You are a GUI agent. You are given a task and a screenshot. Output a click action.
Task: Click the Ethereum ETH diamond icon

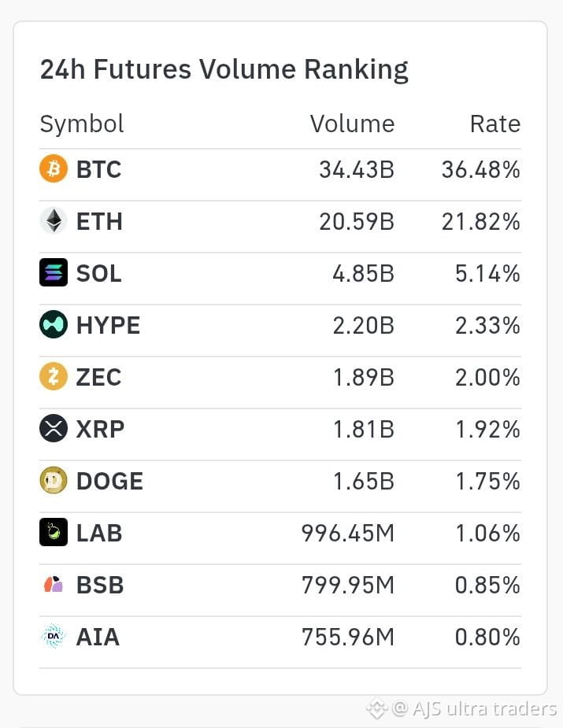coord(54,220)
